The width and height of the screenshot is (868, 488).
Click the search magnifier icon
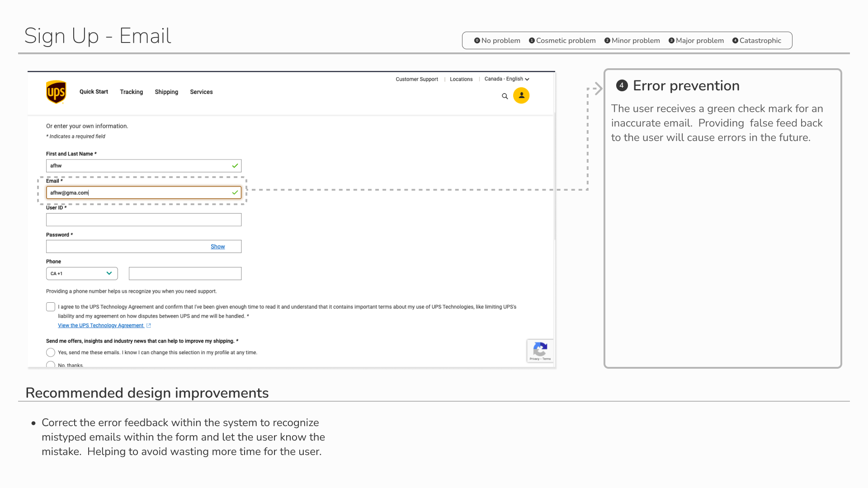505,96
